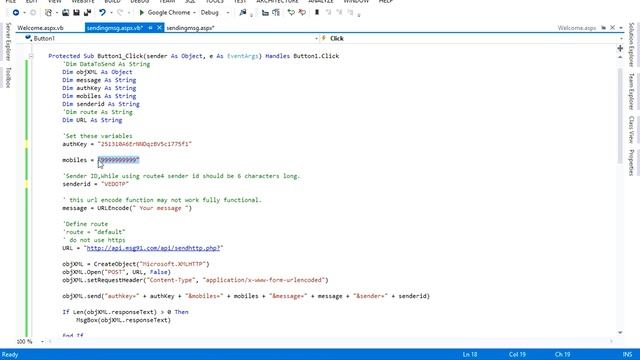Screen dimensions: 640x360
Task: Click the Save single-disk icon
Action: click(76, 13)
